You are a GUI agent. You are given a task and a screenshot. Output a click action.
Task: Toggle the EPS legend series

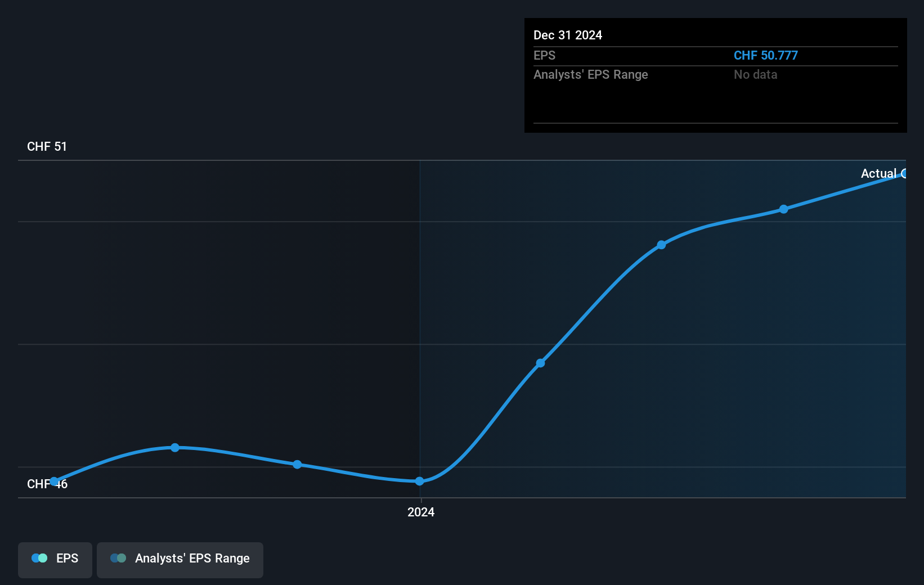(x=55, y=560)
